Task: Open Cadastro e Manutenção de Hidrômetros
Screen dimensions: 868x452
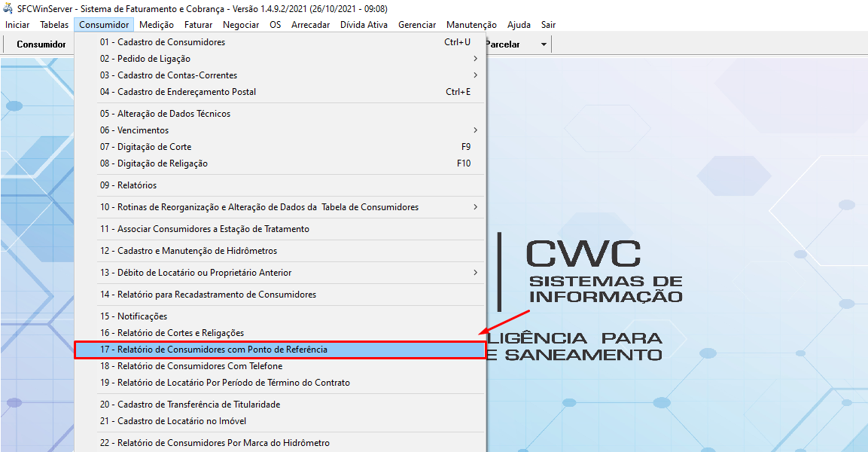Action: click(x=188, y=251)
